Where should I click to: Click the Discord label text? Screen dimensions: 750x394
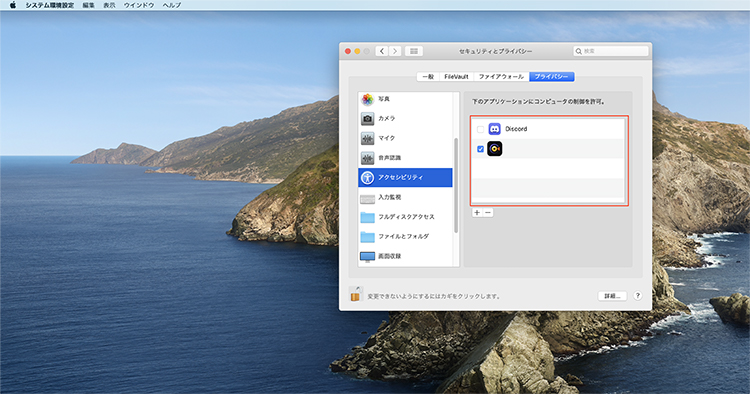pos(516,129)
